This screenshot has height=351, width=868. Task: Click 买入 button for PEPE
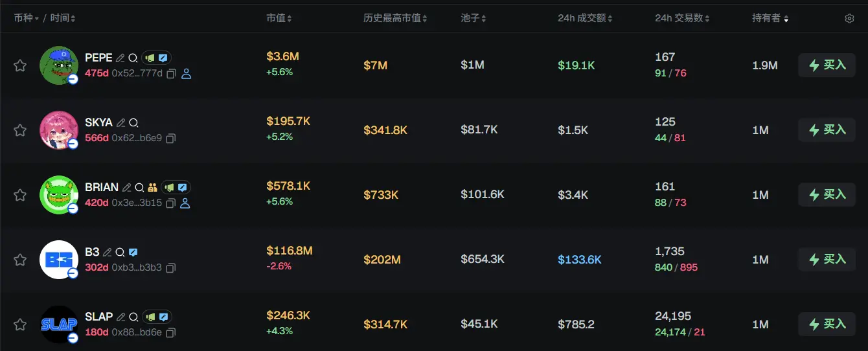[x=827, y=65]
